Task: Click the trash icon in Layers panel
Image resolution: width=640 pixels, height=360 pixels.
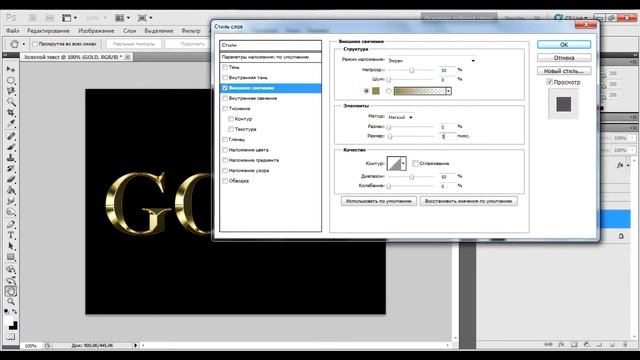Action: (625, 344)
